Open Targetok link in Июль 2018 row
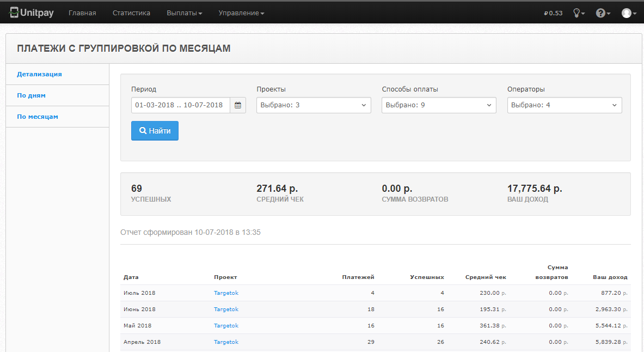 tap(226, 293)
